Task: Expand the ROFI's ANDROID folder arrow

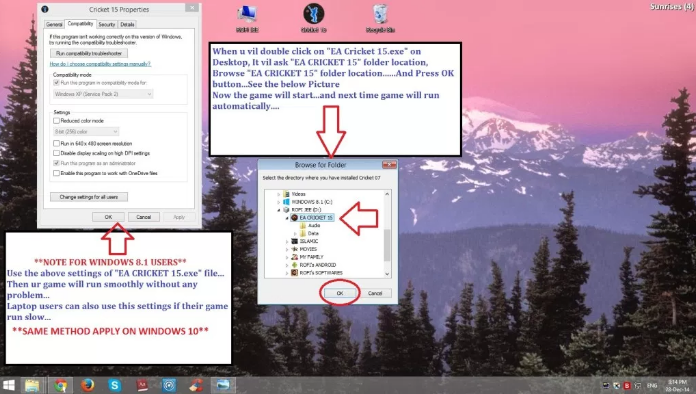Action: pos(287,265)
